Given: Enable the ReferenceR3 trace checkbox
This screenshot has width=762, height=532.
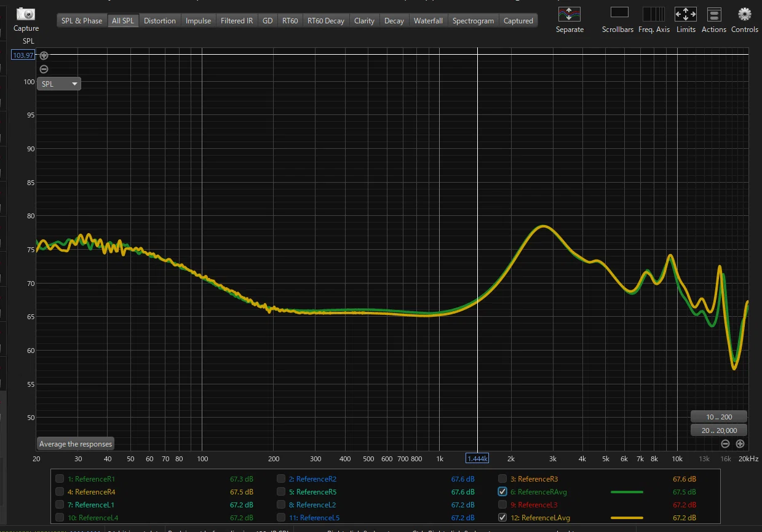Looking at the screenshot, I should click(x=502, y=478).
